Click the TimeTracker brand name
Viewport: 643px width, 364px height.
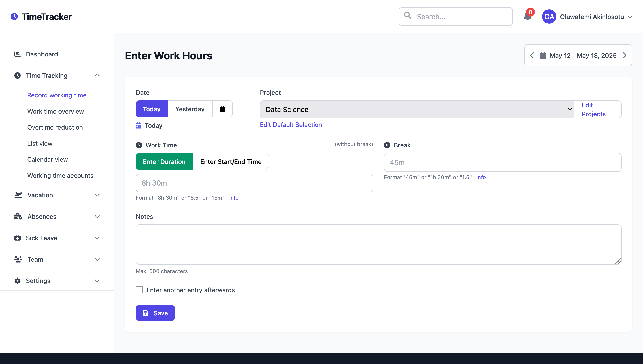click(x=46, y=17)
